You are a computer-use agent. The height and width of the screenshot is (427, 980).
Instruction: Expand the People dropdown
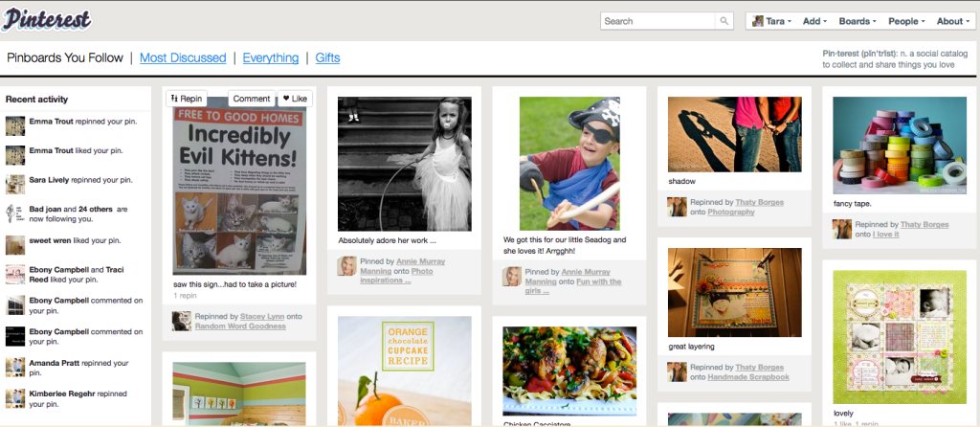[x=907, y=21]
